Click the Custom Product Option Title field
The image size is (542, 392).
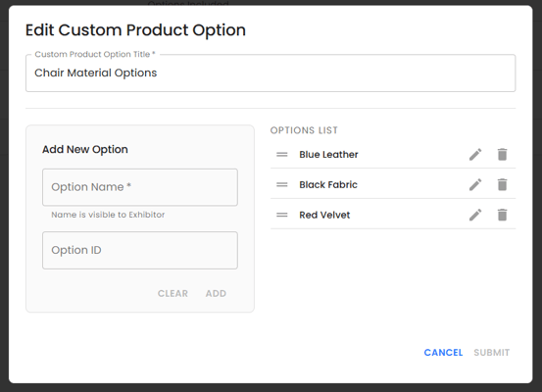click(x=271, y=73)
